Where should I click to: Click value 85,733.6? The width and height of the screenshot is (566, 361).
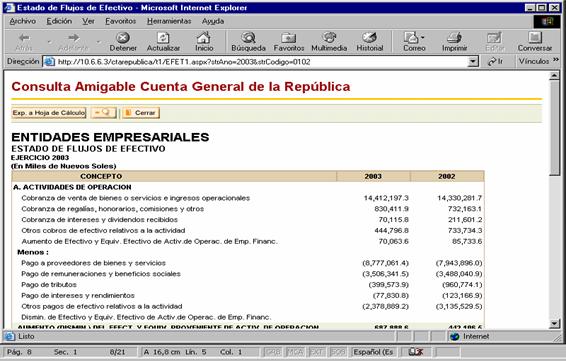click(x=467, y=241)
